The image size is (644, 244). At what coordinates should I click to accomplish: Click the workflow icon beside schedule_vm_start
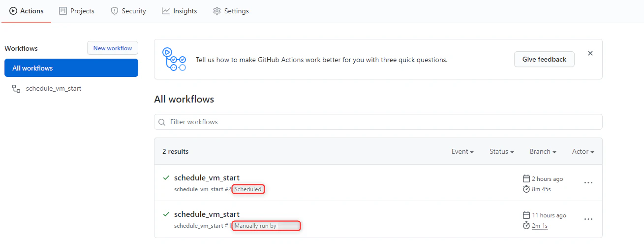pos(16,89)
